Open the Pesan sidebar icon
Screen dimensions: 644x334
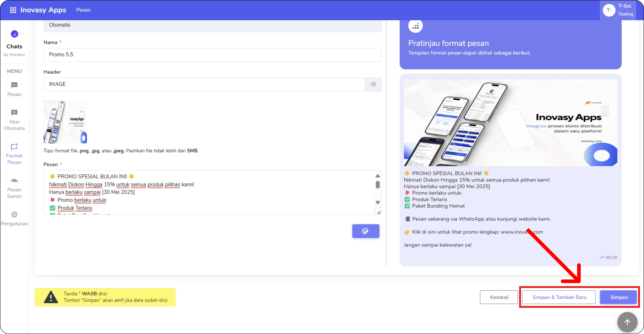[x=14, y=85]
